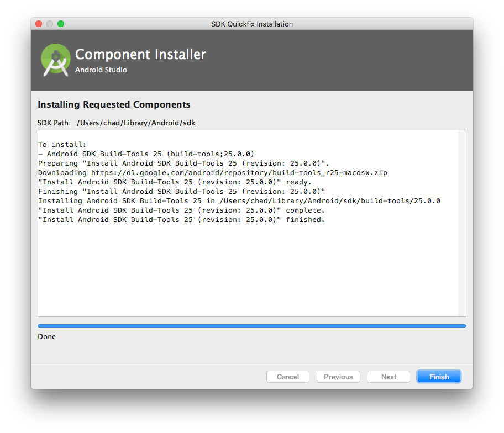Click the 'Installing Android SDK Build-Tools 25 in' line
This screenshot has width=504, height=433.
click(x=239, y=201)
